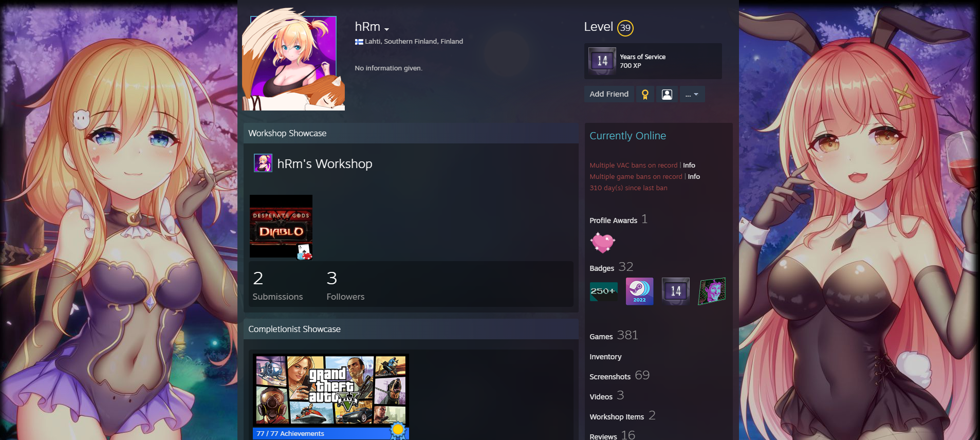Screen dimensions: 980x440
Task: Open the Desperate Gods Diablo workshop item
Action: [281, 226]
